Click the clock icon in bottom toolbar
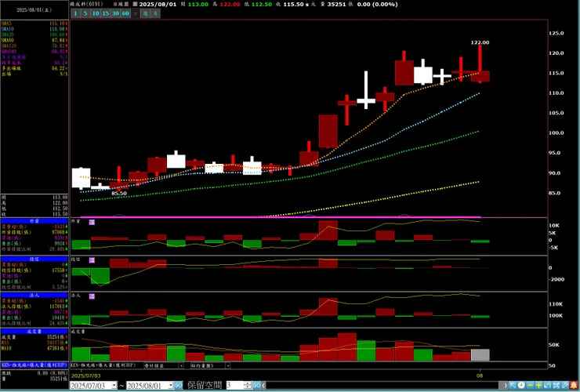 tap(521, 386)
